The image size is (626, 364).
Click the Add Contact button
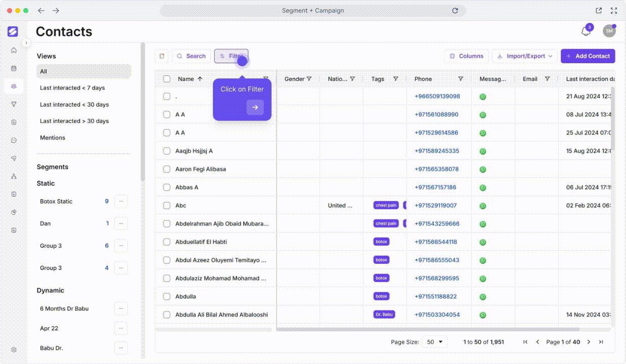pyautogui.click(x=588, y=56)
